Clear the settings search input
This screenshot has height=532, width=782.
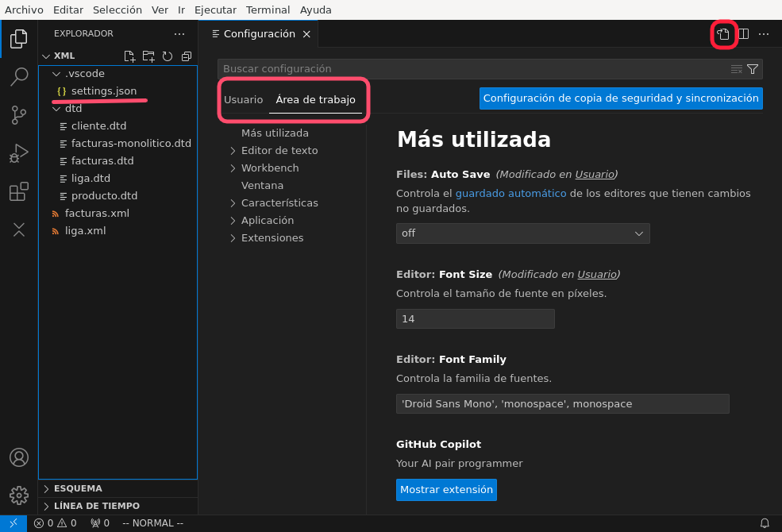pos(737,69)
